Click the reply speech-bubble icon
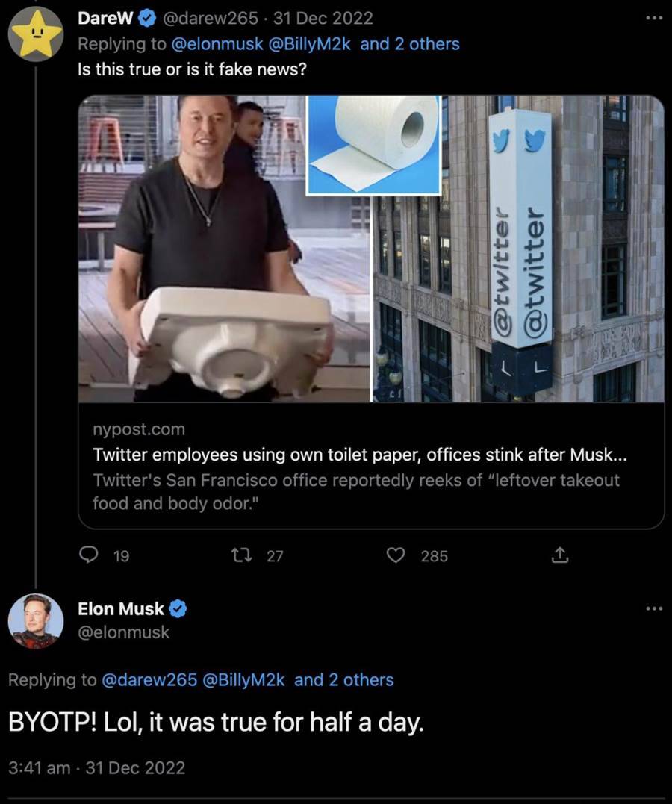This screenshot has height=804, width=672. [88, 555]
